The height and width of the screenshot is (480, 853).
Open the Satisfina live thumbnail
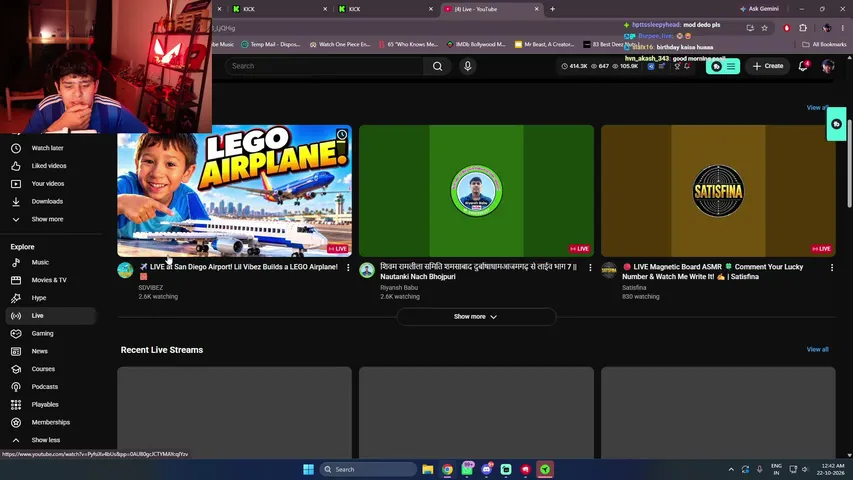tap(718, 190)
